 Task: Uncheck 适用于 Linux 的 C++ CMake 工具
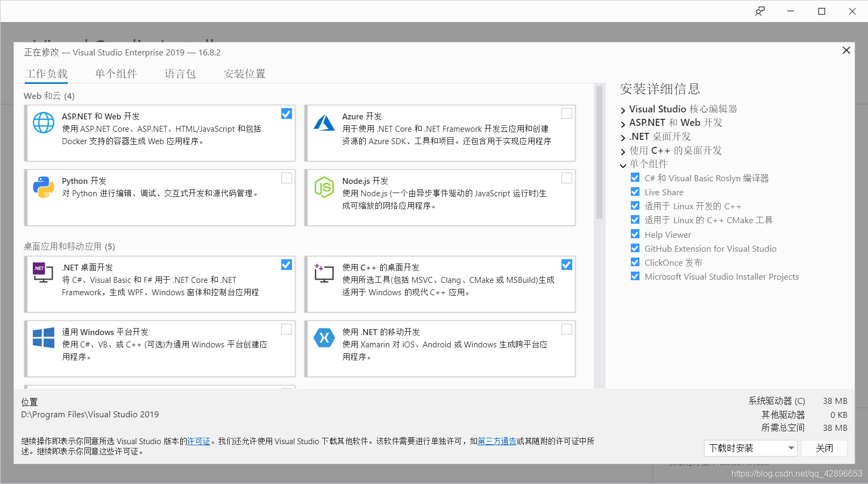click(635, 219)
